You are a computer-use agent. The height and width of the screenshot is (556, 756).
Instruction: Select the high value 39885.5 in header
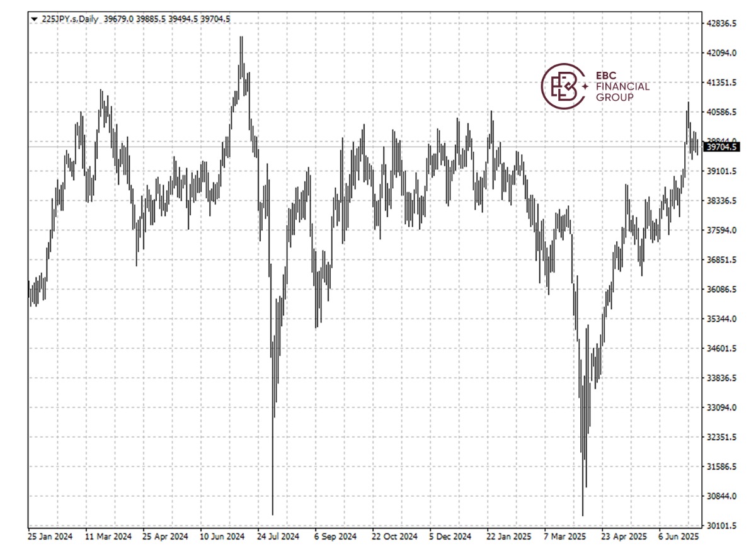(x=151, y=19)
